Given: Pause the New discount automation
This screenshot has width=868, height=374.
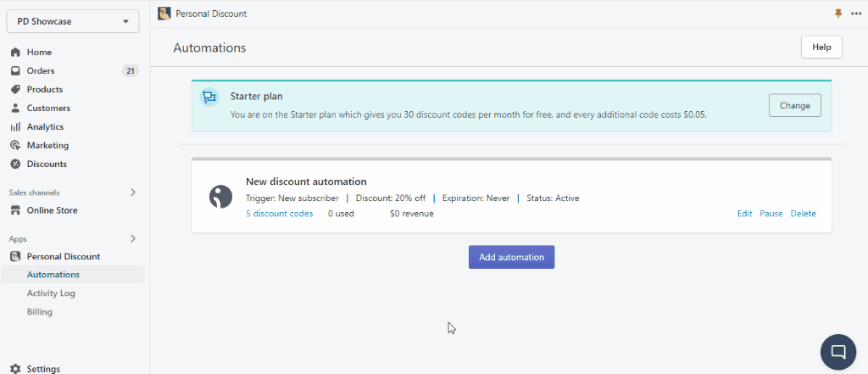Looking at the screenshot, I should pyautogui.click(x=771, y=214).
